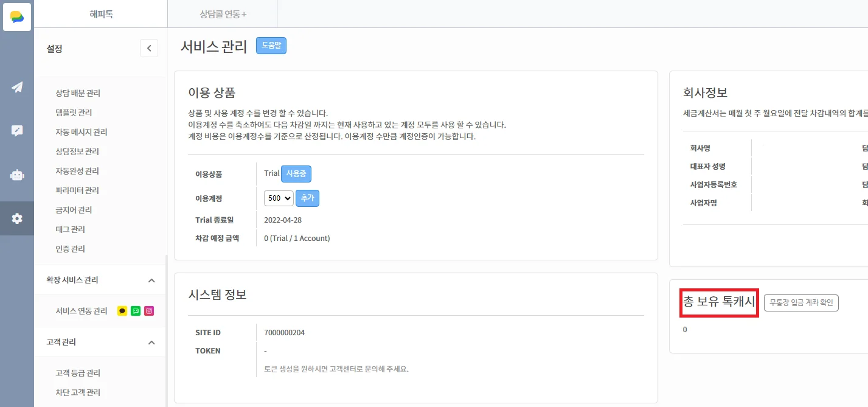Click the Happytalk logo icon
Image resolution: width=868 pixels, height=407 pixels.
coord(17,16)
